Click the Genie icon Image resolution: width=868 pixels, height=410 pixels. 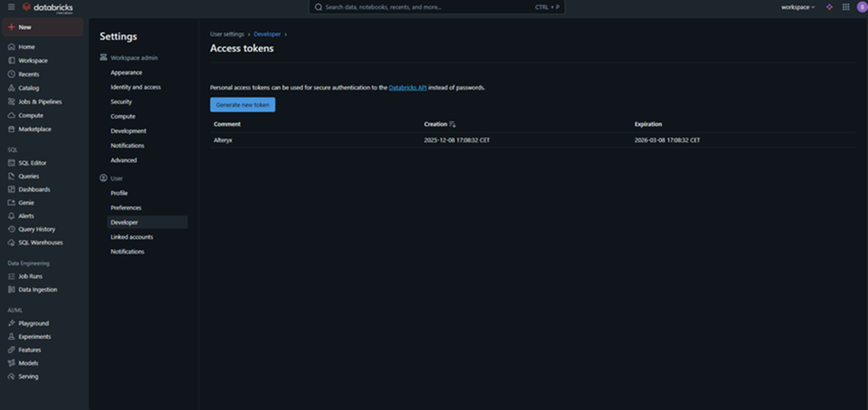[11, 203]
